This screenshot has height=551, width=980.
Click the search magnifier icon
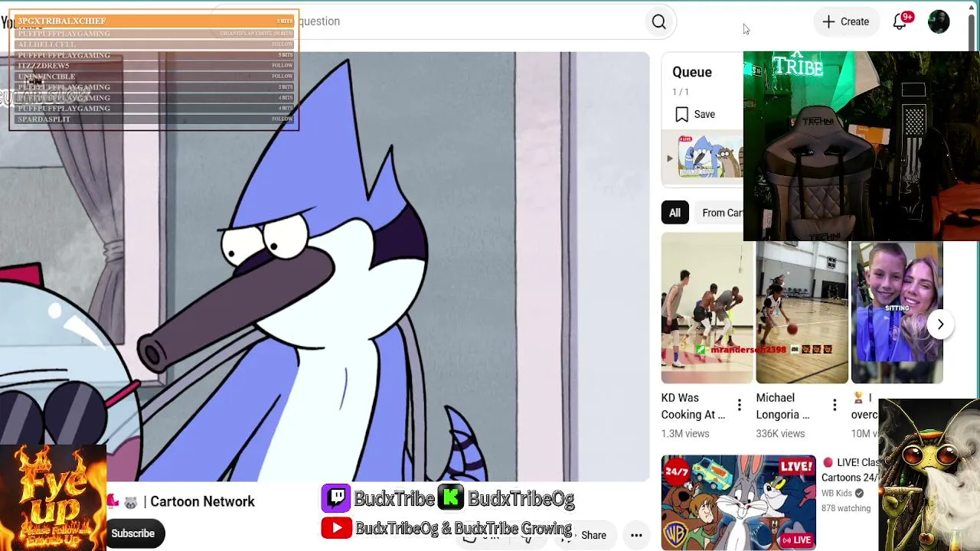tap(658, 22)
